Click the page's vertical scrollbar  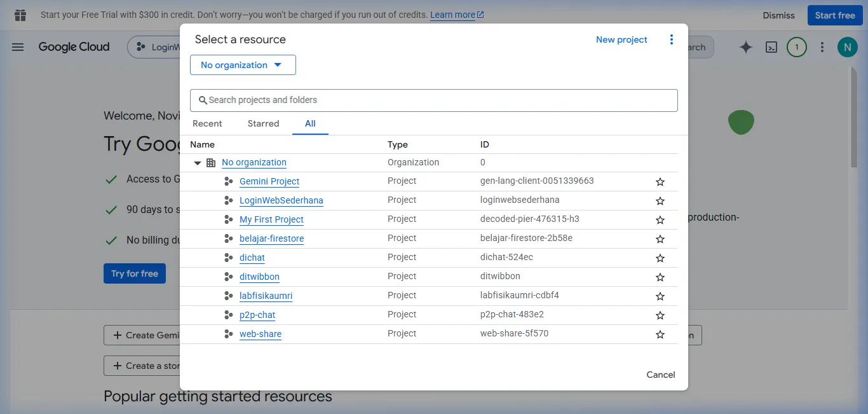coord(854,118)
